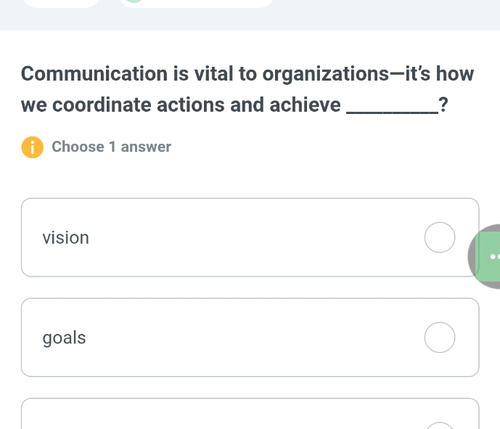Screen dimensions: 500x429
Task: Click the green circle in top pill
Action: [134, 1]
